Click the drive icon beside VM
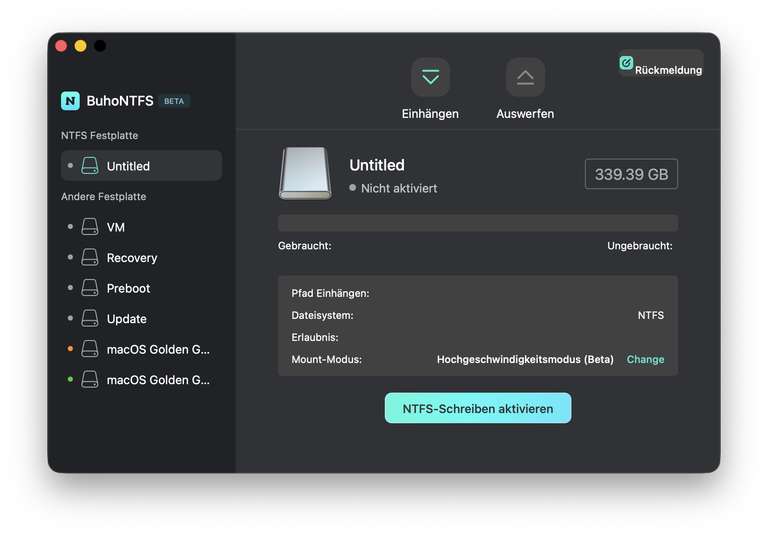 point(90,227)
